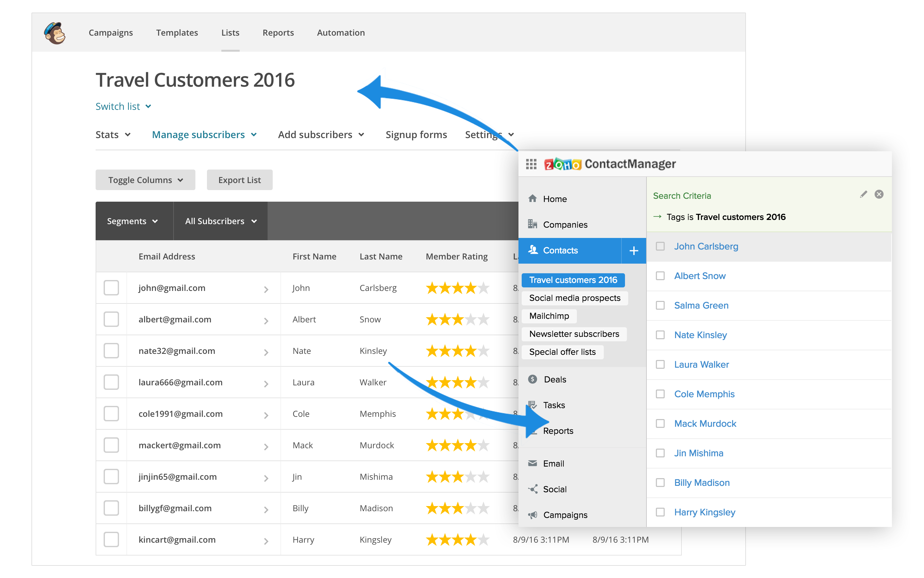The image size is (924, 578).
Task: Open kincart@gmail.com row arrow
Action: [x=266, y=541]
